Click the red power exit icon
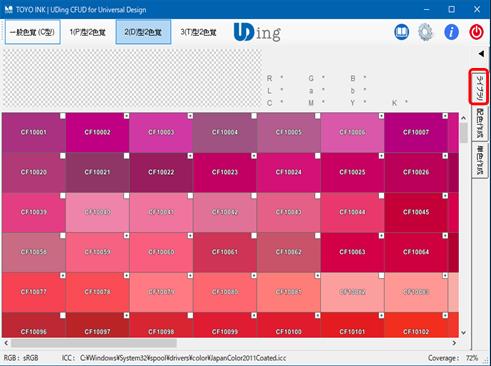Image resolution: width=491 pixels, height=366 pixels. (x=476, y=32)
